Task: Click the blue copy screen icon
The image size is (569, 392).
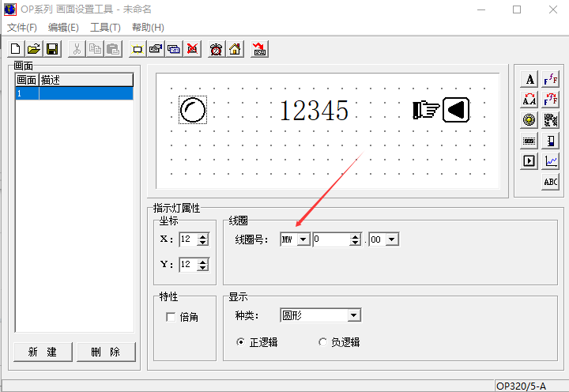Action: pyautogui.click(x=174, y=49)
